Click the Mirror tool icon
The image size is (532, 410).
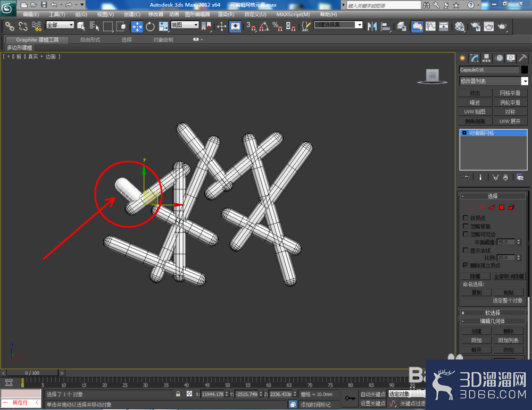point(372,27)
